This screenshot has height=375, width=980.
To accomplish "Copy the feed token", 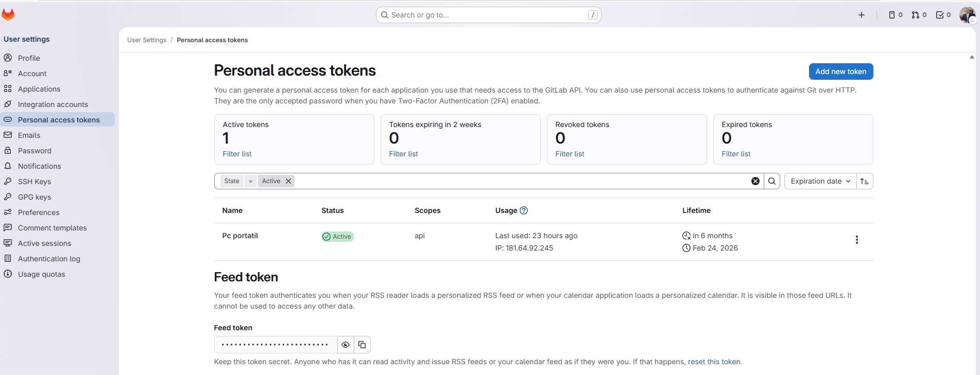I will pyautogui.click(x=362, y=345).
